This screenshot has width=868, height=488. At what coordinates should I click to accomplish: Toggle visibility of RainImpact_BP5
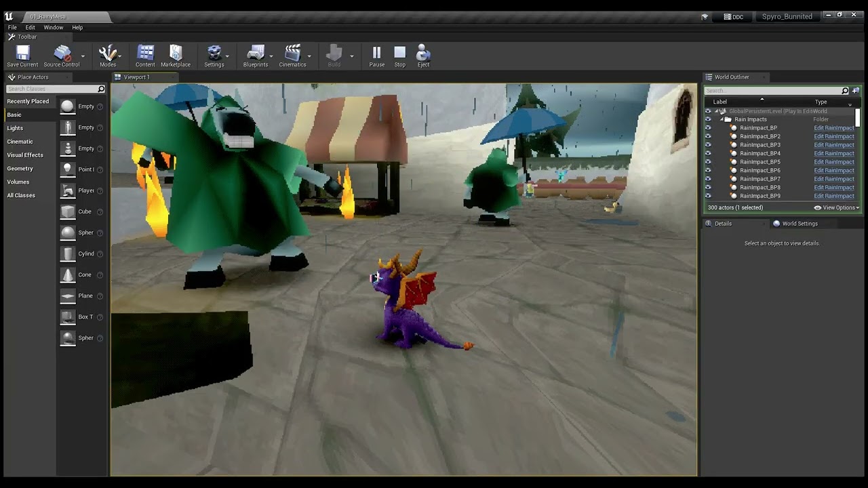(708, 162)
